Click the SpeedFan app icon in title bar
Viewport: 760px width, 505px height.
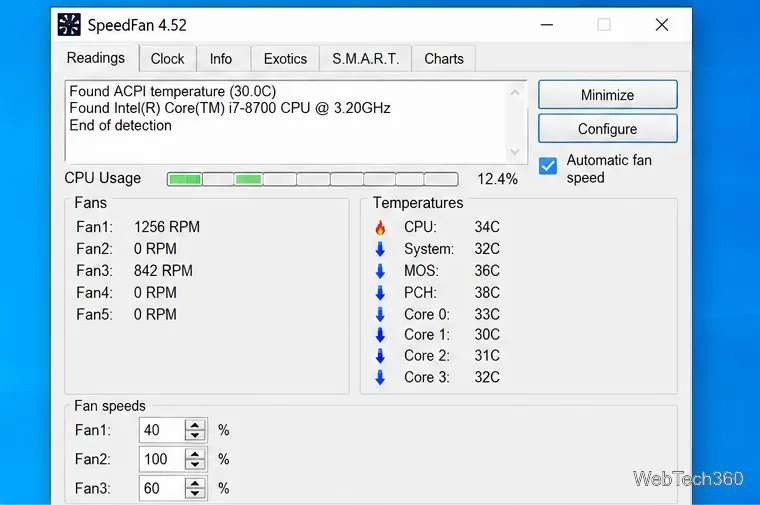pyautogui.click(x=69, y=25)
